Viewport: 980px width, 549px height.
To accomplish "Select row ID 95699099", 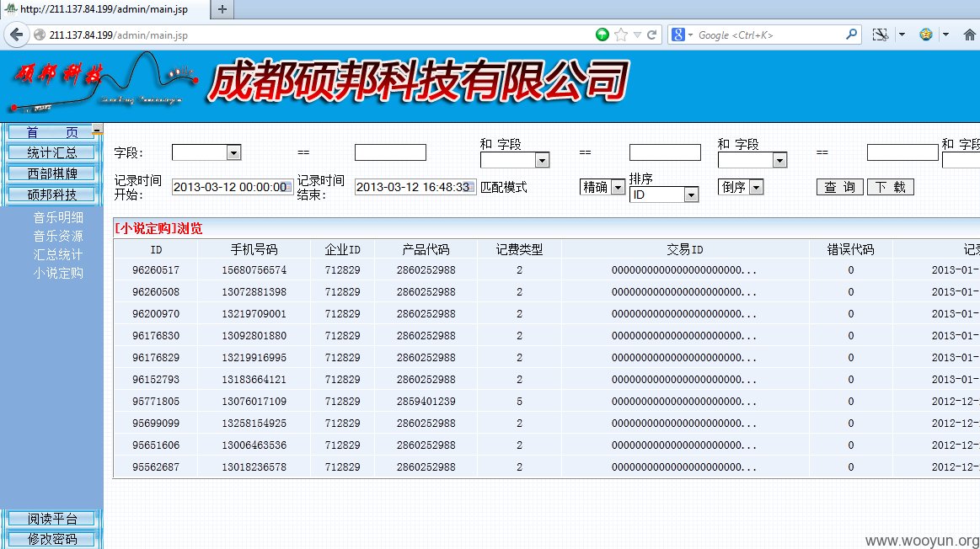I will (156, 424).
